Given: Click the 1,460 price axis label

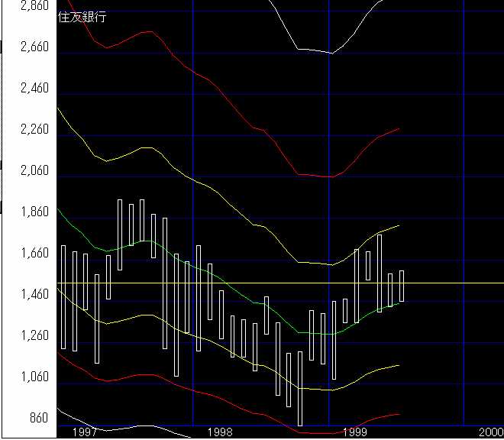Looking at the screenshot, I should (34, 294).
